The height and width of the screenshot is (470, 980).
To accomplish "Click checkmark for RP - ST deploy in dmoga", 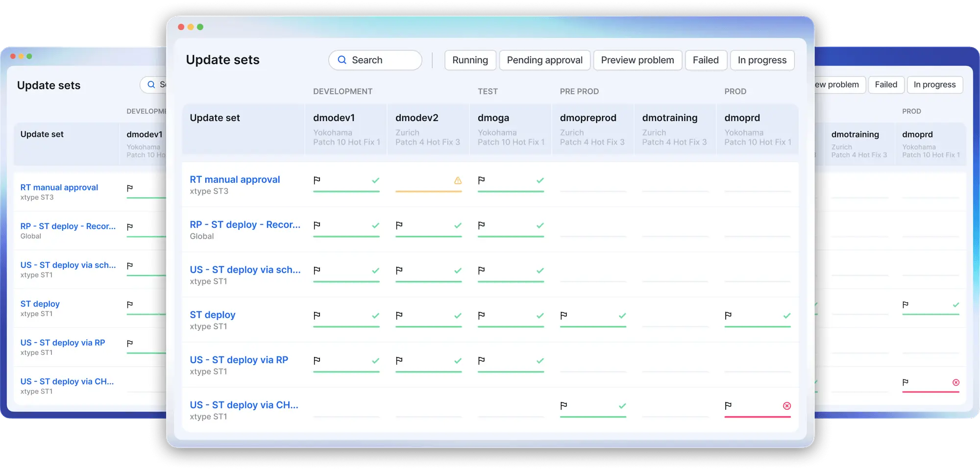I will point(540,225).
